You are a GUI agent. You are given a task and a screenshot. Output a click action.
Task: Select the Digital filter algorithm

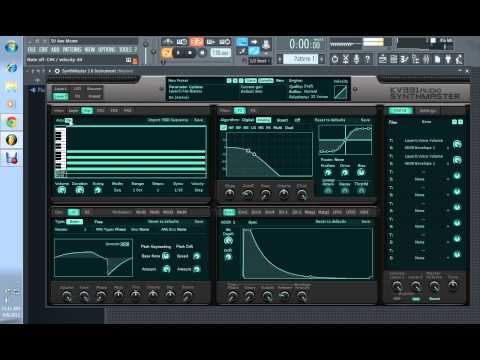[x=248, y=120]
